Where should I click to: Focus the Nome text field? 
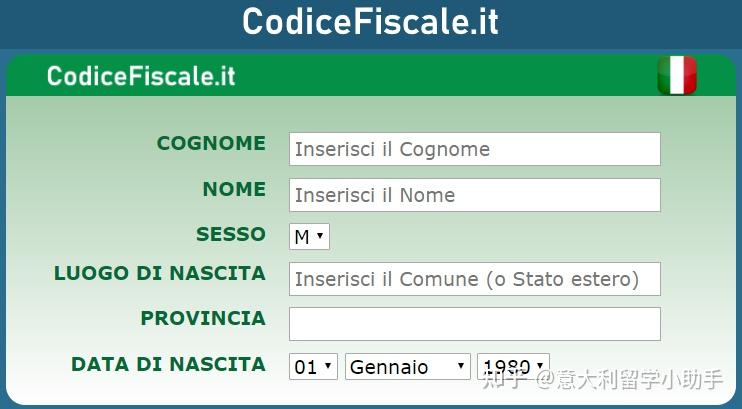tap(474, 195)
